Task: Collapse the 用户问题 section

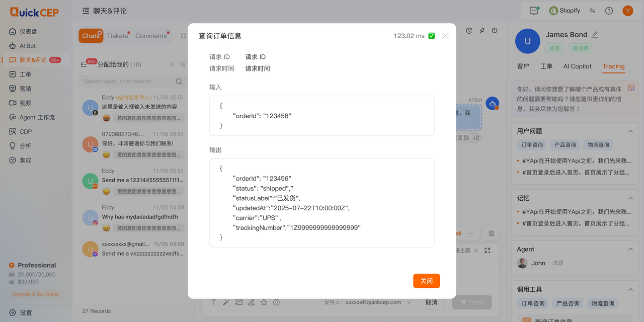Action: click(x=630, y=131)
